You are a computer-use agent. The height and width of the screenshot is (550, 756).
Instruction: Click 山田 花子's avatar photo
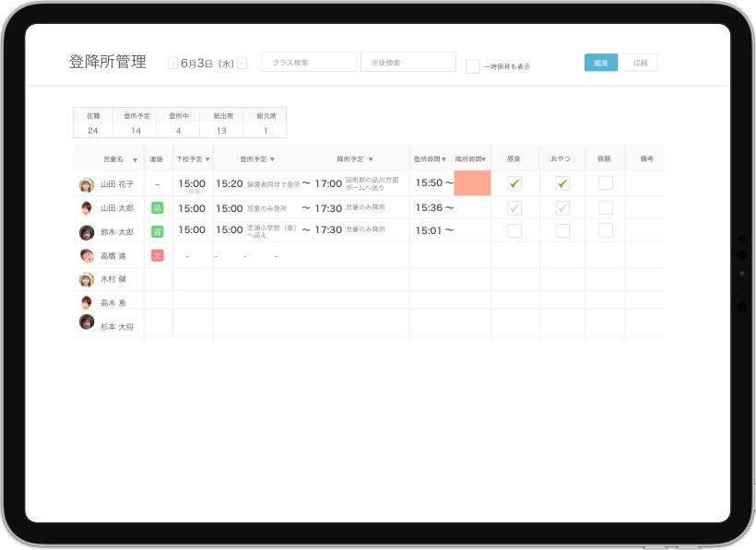[87, 184]
